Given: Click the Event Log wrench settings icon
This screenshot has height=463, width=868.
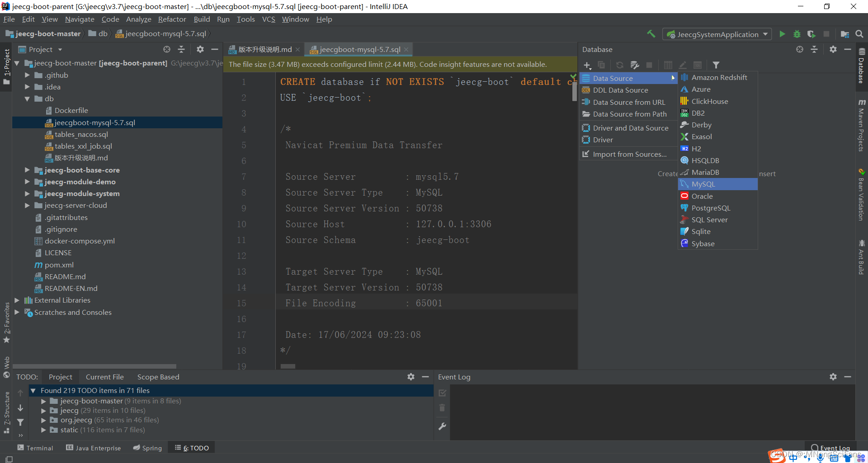Looking at the screenshot, I should click(x=442, y=426).
